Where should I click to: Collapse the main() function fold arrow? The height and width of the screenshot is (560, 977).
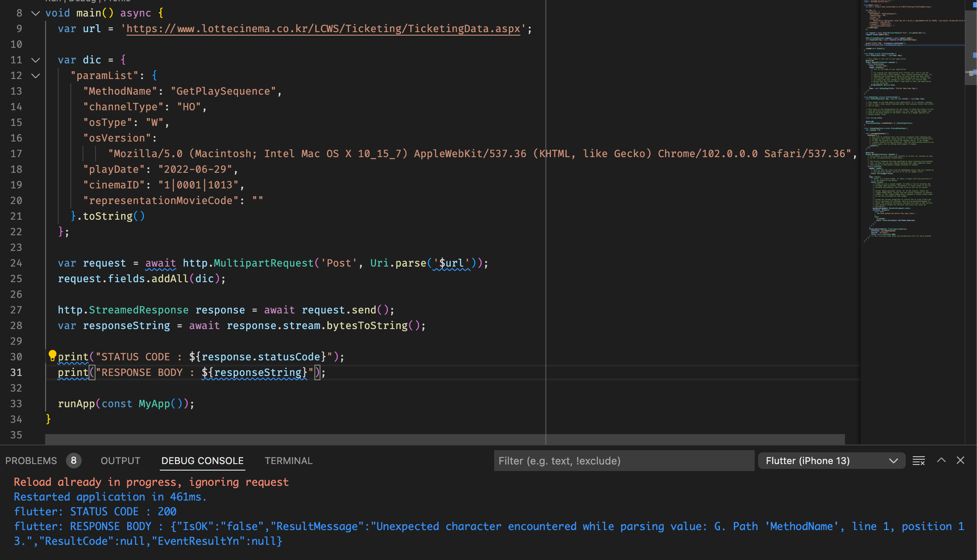(x=36, y=13)
